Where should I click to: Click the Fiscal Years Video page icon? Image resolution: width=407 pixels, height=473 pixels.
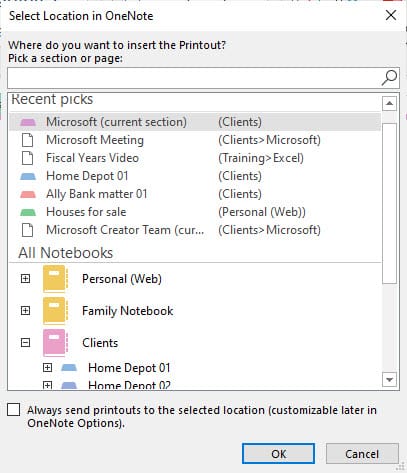27,158
